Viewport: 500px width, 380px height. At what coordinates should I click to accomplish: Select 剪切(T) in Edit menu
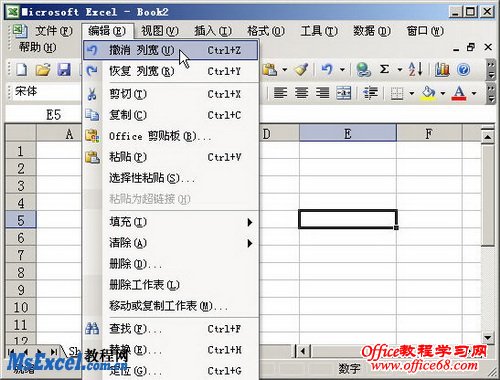(170, 94)
